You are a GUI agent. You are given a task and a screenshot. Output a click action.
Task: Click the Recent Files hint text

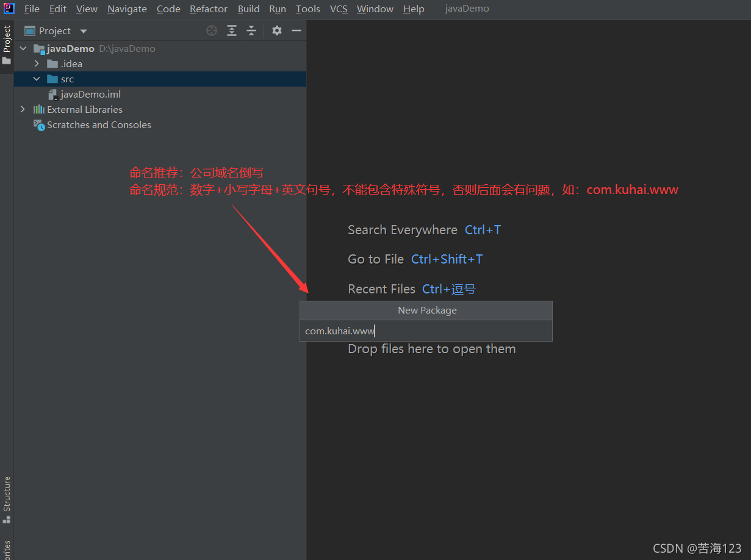coord(381,289)
